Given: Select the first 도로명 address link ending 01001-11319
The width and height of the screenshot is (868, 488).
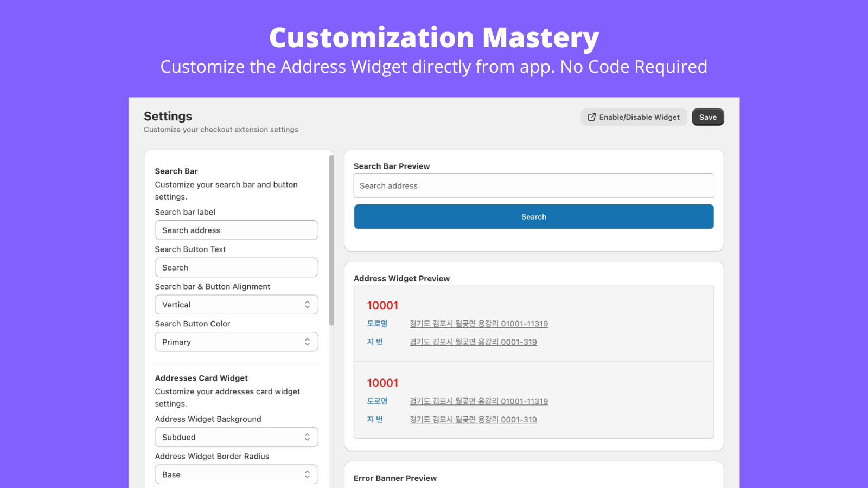Looking at the screenshot, I should (x=478, y=324).
